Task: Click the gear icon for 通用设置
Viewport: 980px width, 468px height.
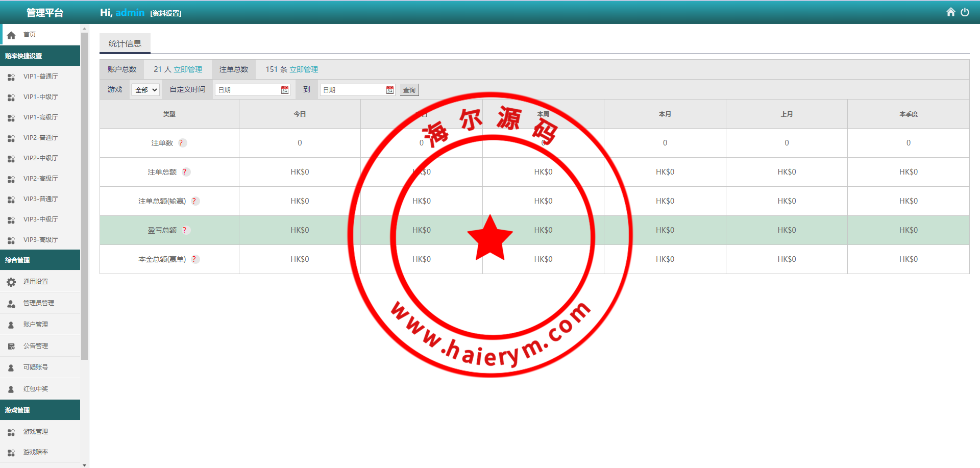Action: pos(11,282)
